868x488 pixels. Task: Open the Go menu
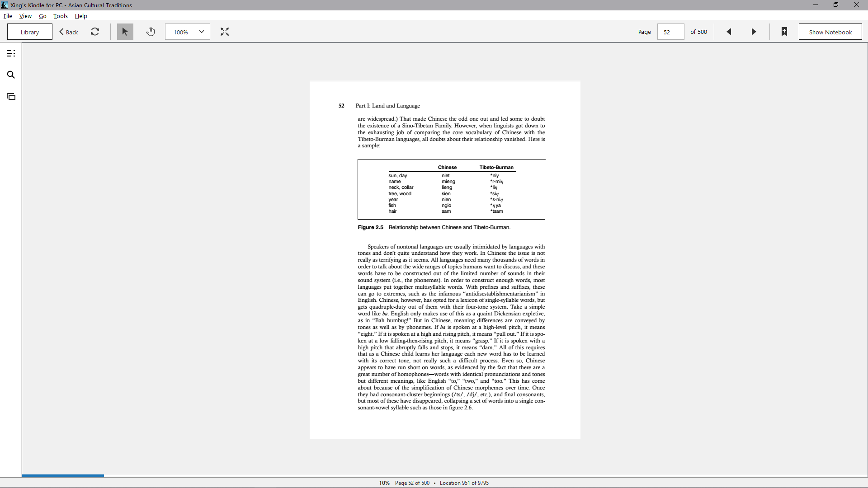point(42,16)
